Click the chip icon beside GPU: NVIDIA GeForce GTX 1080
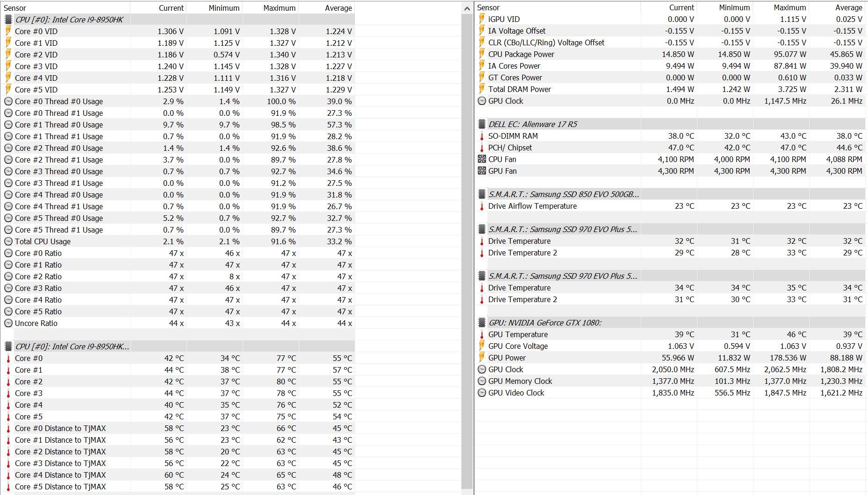Viewport: 868px width, 495px height. click(x=482, y=323)
